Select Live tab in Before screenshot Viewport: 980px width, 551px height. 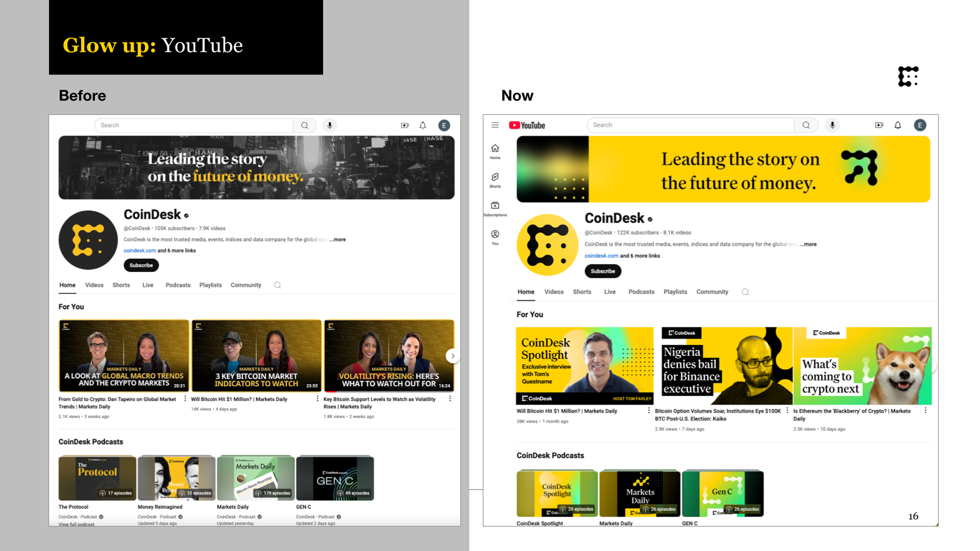point(148,285)
